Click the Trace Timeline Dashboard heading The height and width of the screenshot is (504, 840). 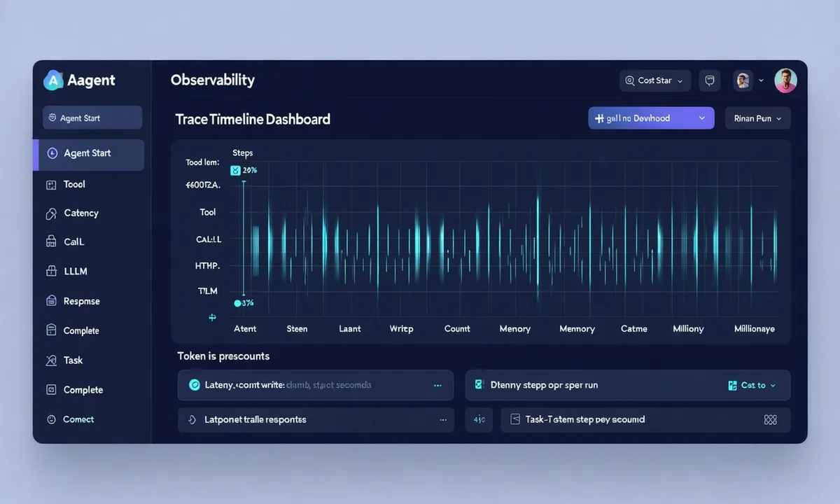(x=253, y=119)
